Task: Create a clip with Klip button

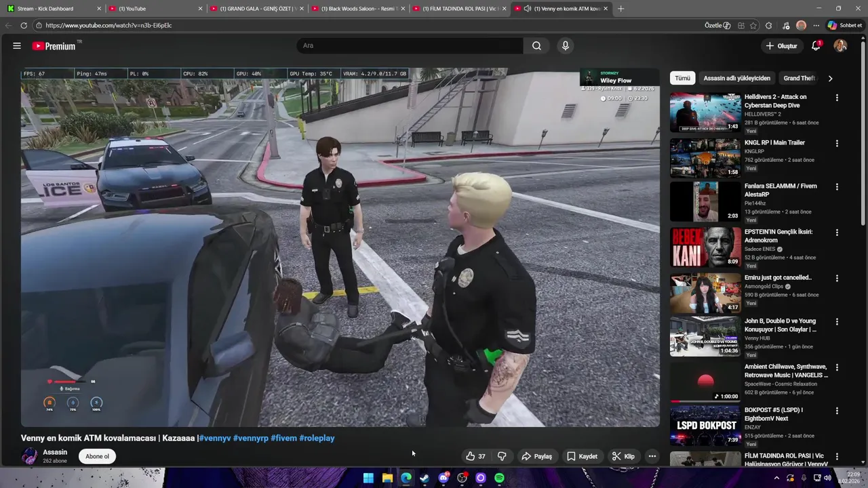Action: pyautogui.click(x=623, y=456)
